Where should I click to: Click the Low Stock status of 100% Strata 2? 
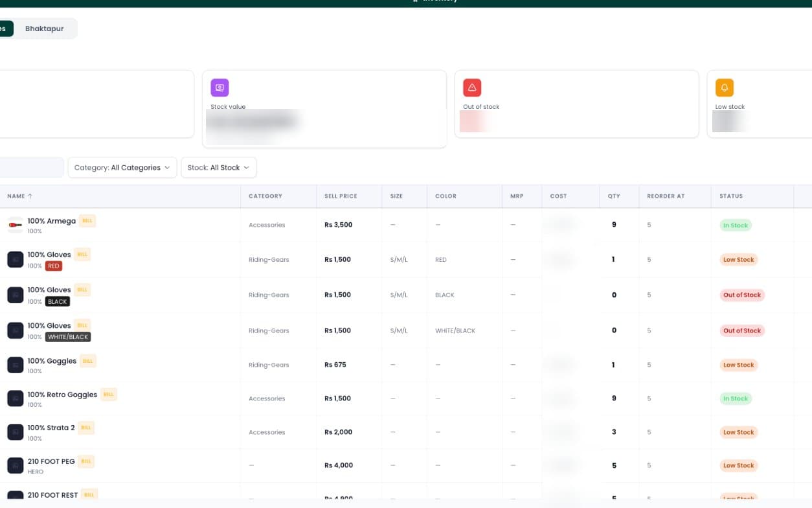pos(739,432)
